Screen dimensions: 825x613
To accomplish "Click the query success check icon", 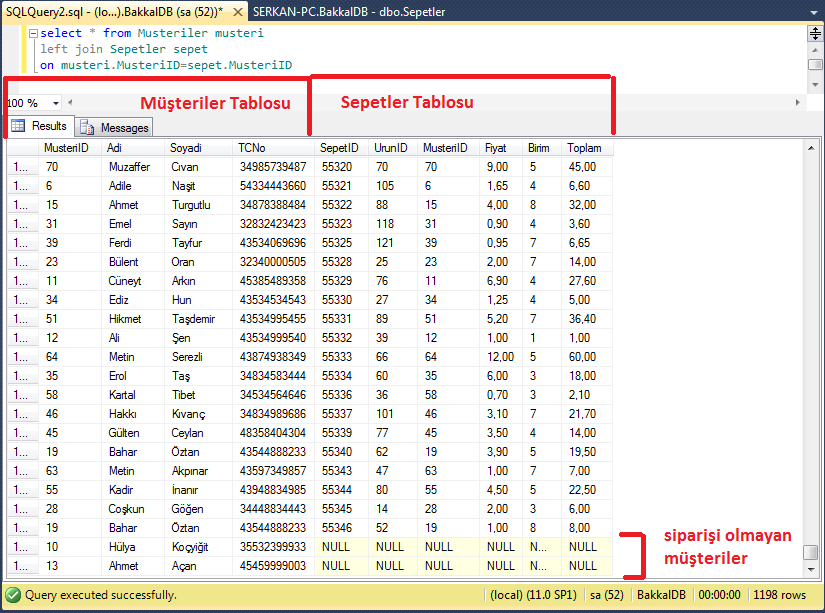I will [13, 595].
